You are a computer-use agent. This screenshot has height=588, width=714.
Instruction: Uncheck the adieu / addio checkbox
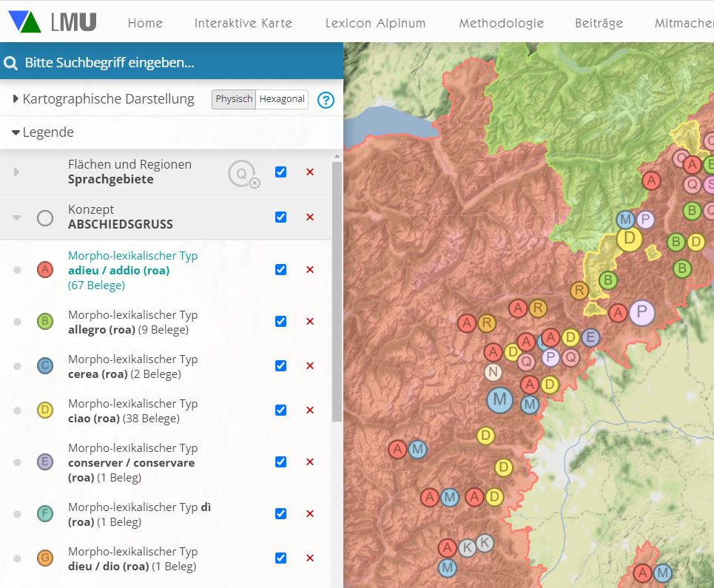click(x=280, y=269)
